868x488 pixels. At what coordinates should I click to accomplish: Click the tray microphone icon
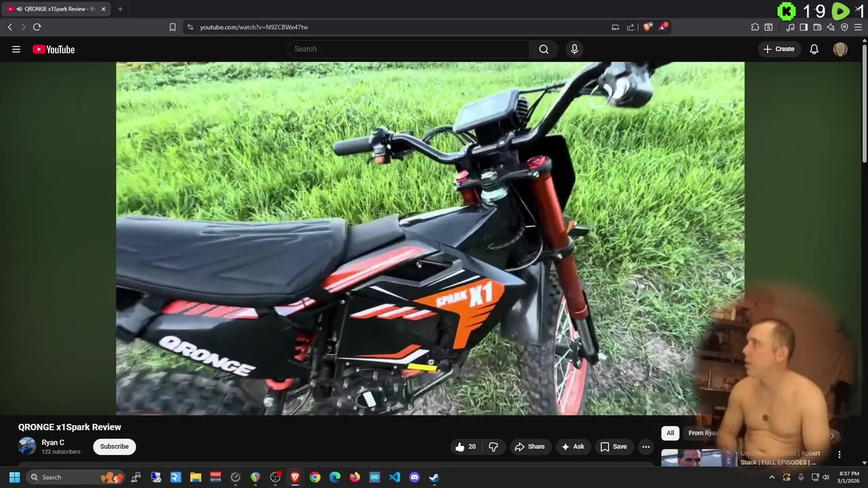click(801, 477)
